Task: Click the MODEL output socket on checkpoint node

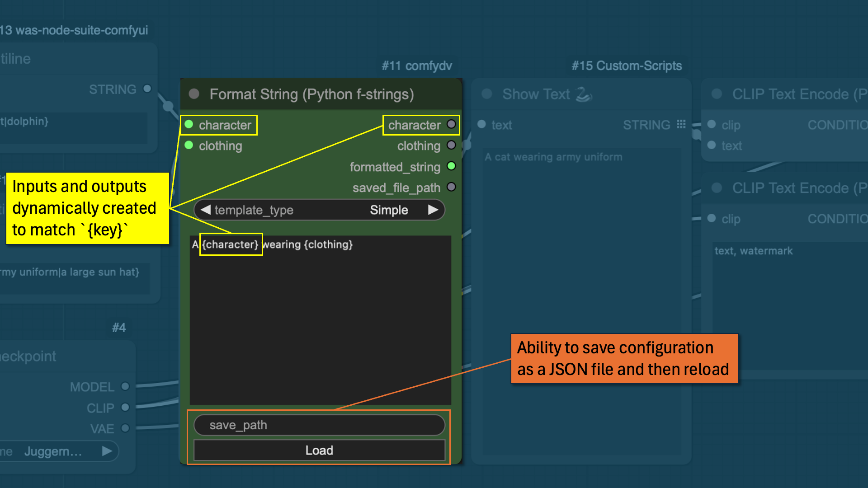Action: (x=125, y=387)
